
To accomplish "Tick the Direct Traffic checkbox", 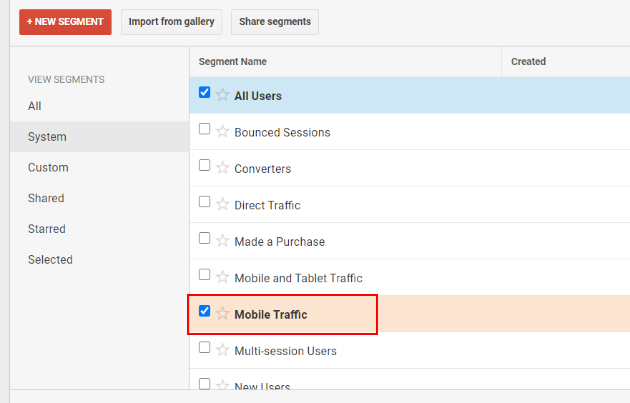I will click(x=205, y=202).
